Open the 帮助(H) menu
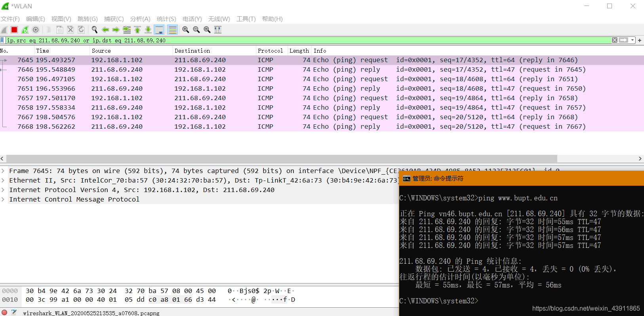 pos(272,19)
